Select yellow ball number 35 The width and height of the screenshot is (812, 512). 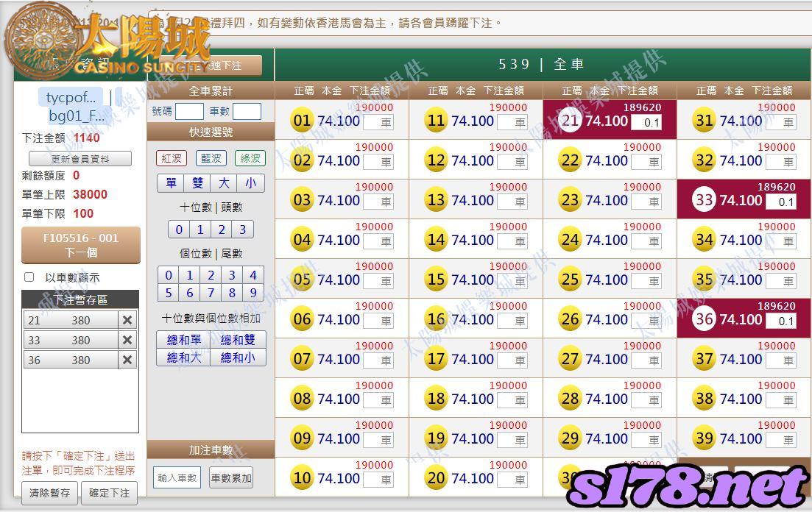[705, 279]
